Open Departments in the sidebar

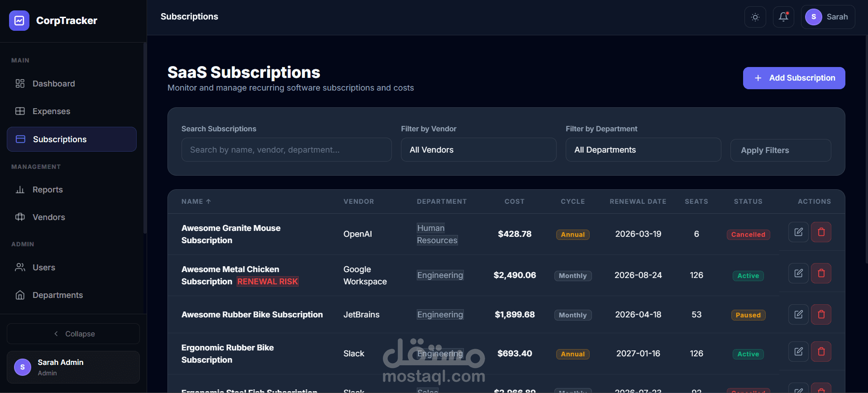[72, 295]
